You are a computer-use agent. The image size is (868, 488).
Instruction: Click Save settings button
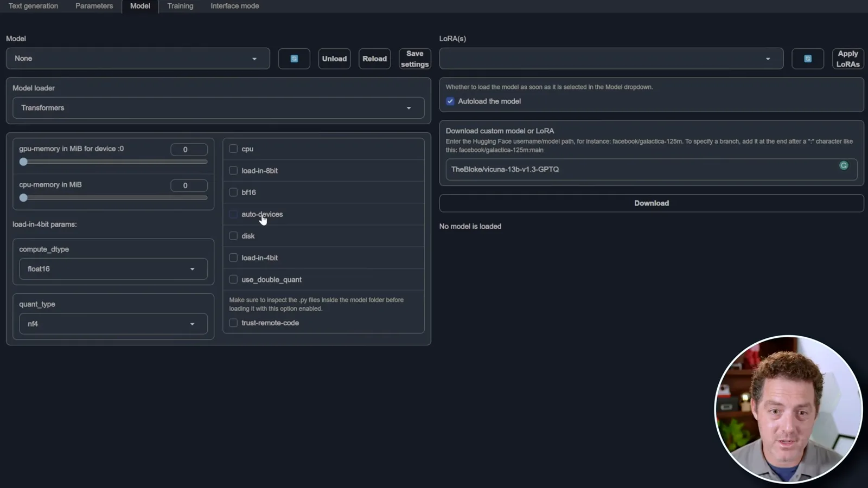[x=415, y=59]
